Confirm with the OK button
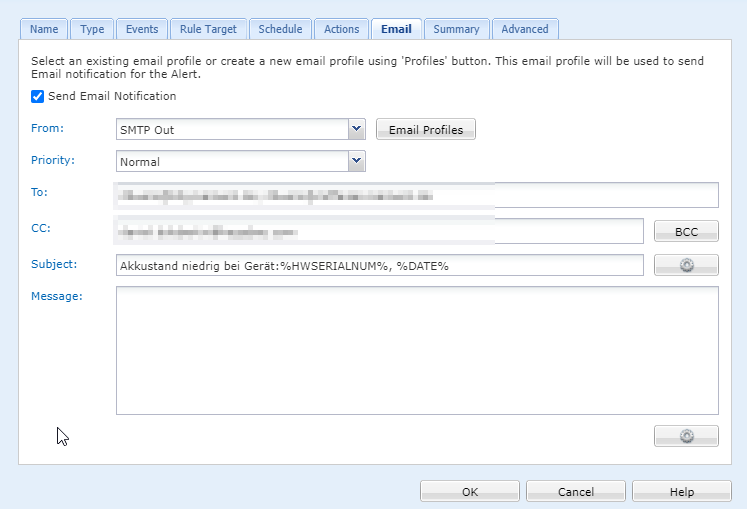747x509 pixels. [470, 492]
